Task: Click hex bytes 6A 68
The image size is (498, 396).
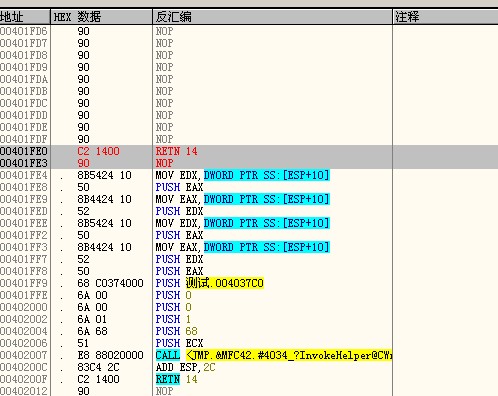Action: [x=92, y=331]
